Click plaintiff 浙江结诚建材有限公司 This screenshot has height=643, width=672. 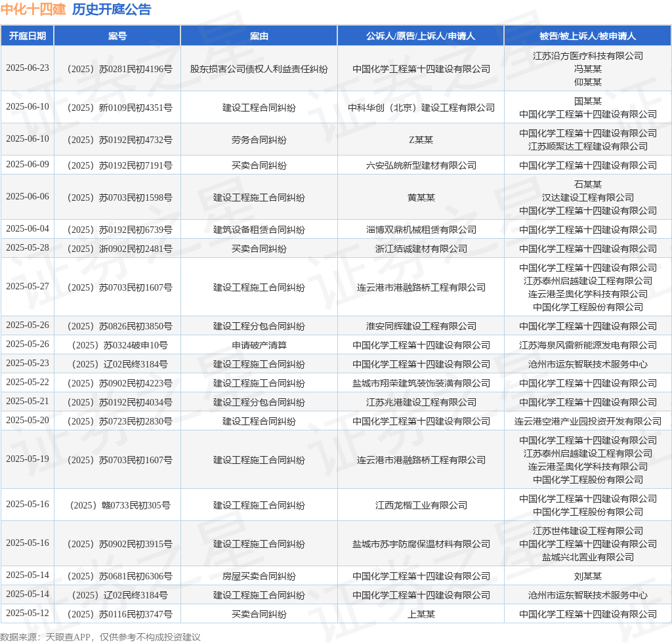pyautogui.click(x=421, y=249)
